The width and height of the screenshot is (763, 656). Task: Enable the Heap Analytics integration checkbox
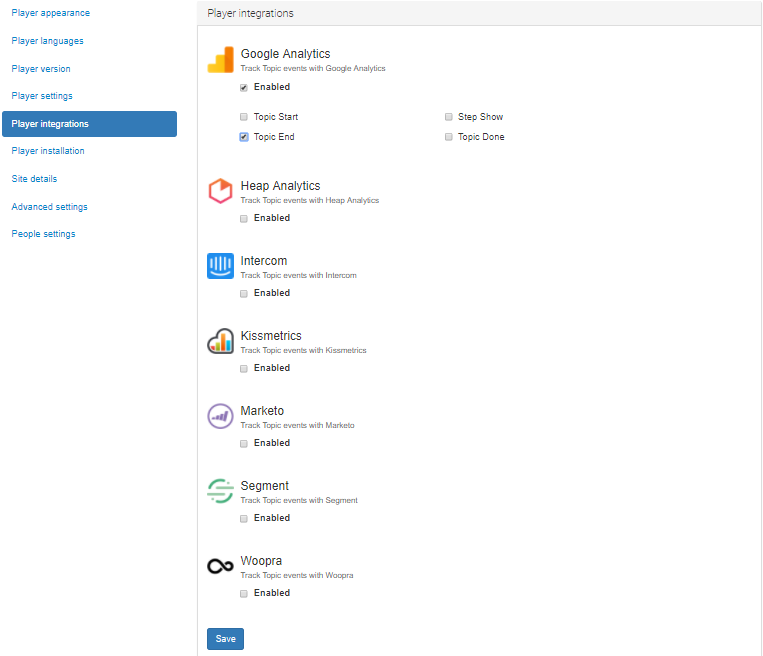pos(244,219)
